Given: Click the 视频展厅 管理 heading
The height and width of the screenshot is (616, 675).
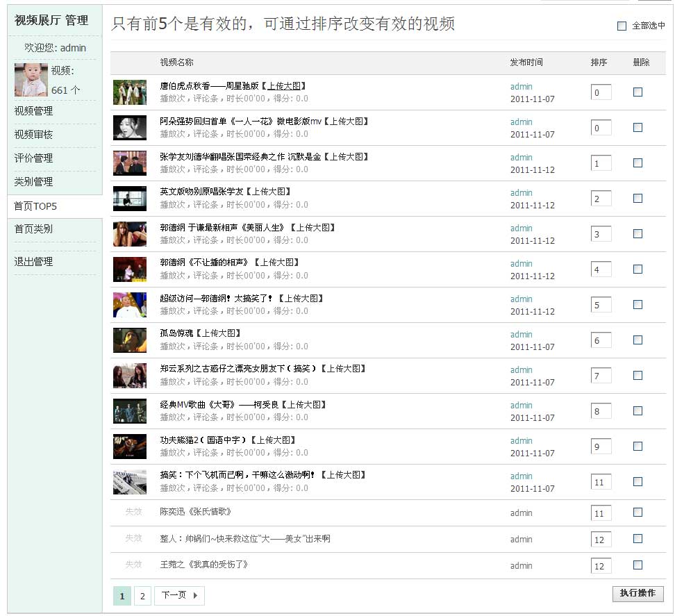Looking at the screenshot, I should click(x=51, y=20).
